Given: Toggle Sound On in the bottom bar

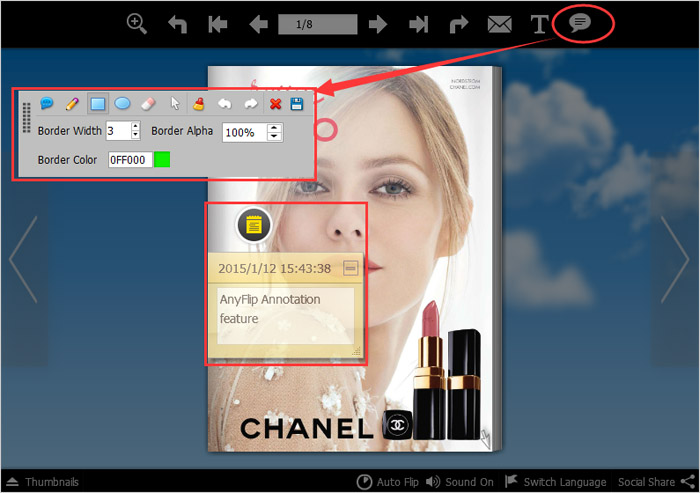Looking at the screenshot, I should (x=460, y=482).
